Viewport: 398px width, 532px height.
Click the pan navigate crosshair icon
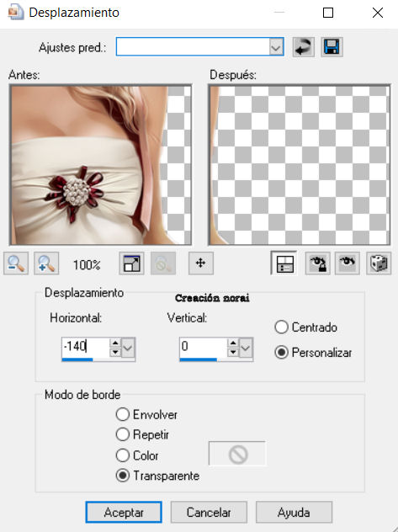pyautogui.click(x=201, y=263)
